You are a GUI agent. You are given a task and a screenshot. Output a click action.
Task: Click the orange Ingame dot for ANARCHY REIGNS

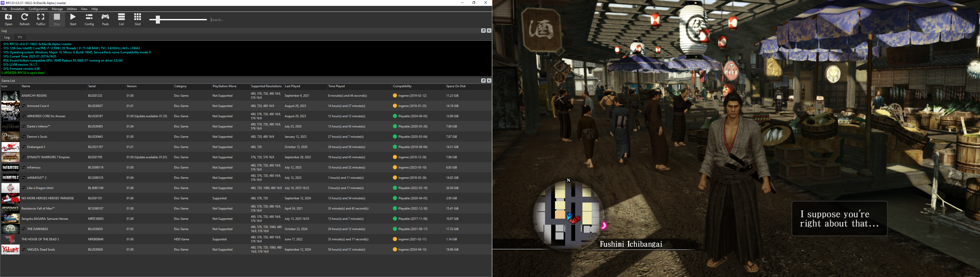click(395, 95)
